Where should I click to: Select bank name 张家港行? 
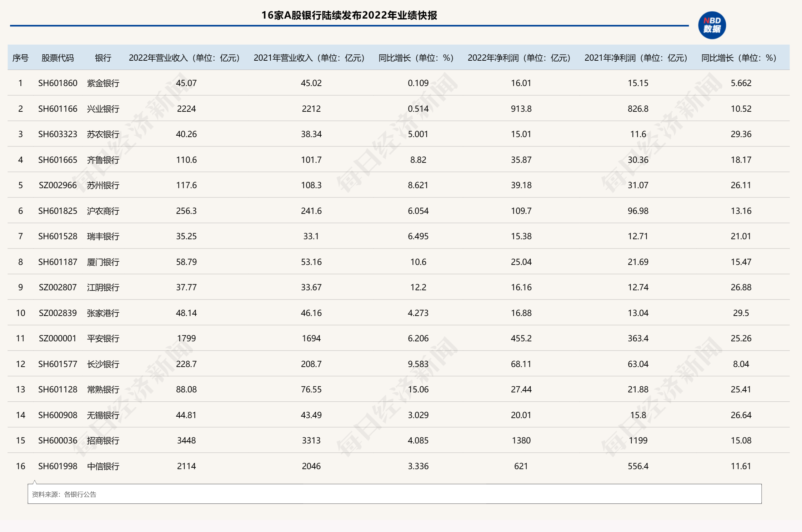coord(103,313)
